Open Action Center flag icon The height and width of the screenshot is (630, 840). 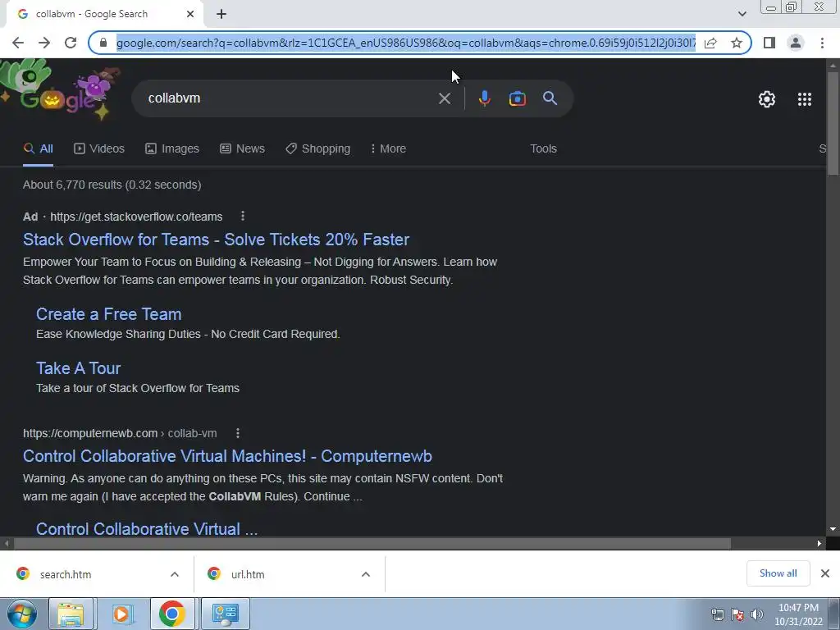point(737,614)
